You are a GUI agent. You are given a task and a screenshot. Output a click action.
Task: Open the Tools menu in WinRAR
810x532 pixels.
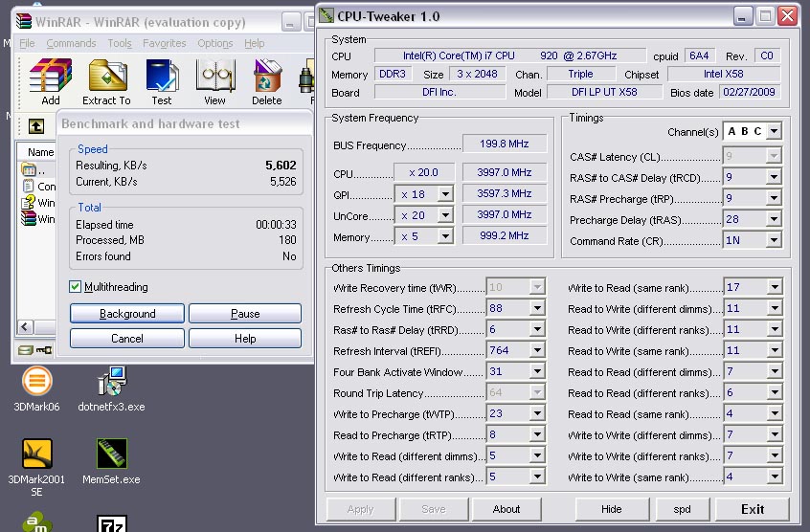pyautogui.click(x=120, y=43)
